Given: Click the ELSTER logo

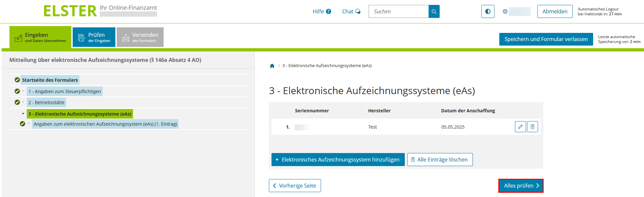Looking at the screenshot, I should 70,11.
